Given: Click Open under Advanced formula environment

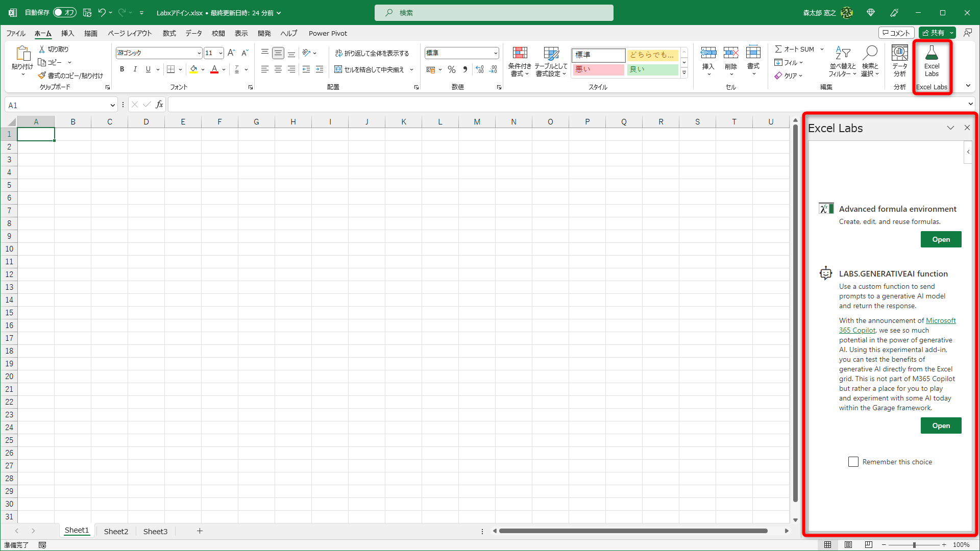Looking at the screenshot, I should (941, 239).
